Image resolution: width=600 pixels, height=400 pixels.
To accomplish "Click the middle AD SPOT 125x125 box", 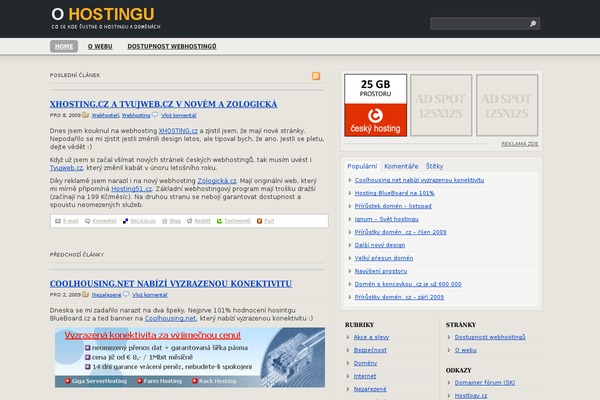I will point(441,105).
